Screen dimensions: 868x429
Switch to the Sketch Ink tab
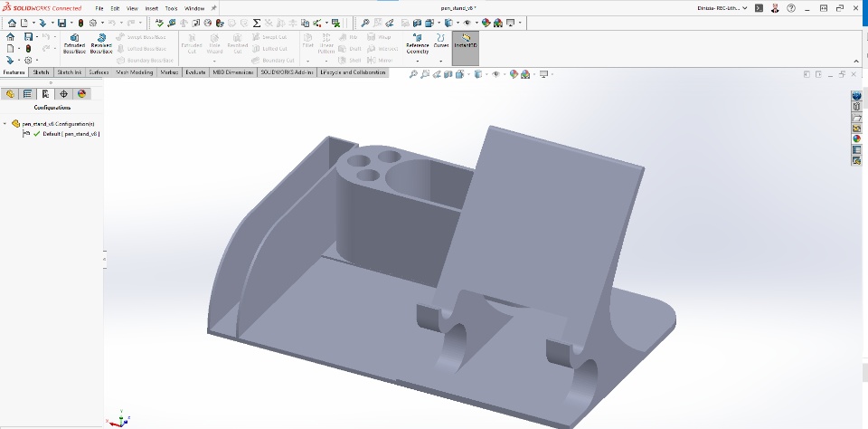[70, 72]
